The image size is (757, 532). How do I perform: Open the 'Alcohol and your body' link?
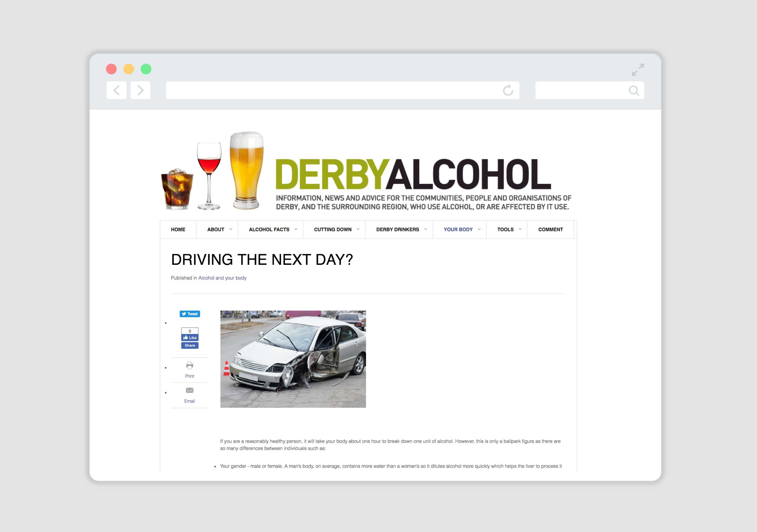pos(222,278)
